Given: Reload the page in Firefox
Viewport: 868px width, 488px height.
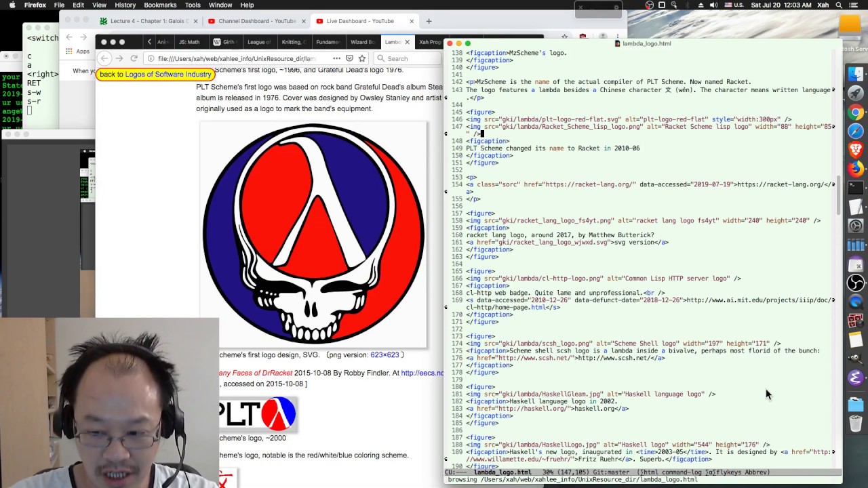Looking at the screenshot, I should point(134,58).
